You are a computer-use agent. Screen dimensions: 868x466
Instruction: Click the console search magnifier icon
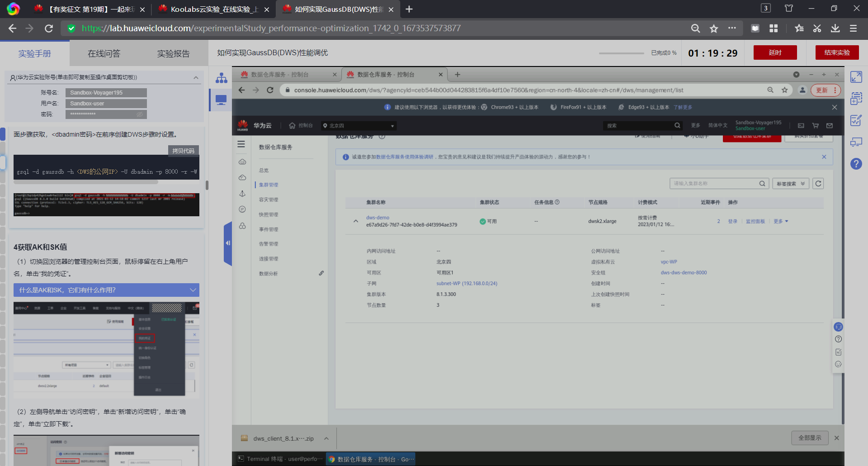[x=677, y=126]
